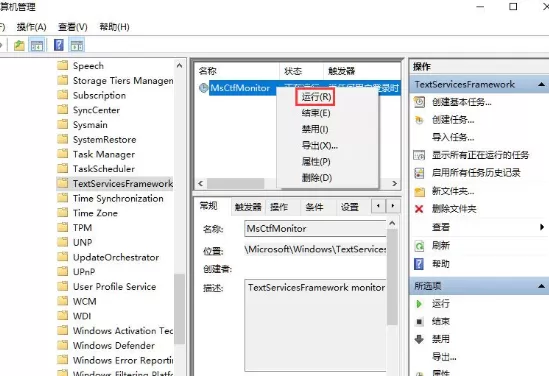Click 导入任务... in actions pane
The image size is (549, 376).
click(x=453, y=137)
